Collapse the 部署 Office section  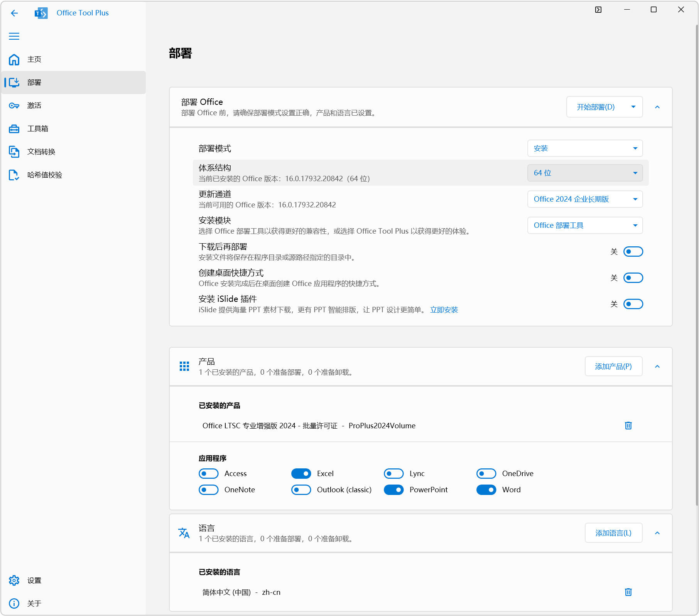coord(657,107)
